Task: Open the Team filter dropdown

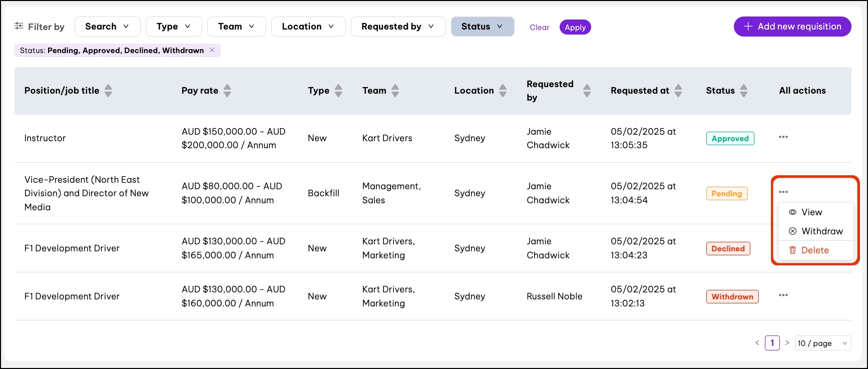Action: [x=236, y=27]
